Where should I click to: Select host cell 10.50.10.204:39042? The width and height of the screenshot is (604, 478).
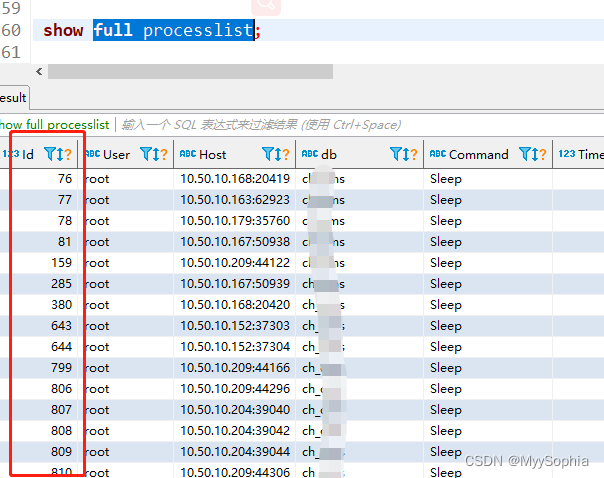click(235, 431)
